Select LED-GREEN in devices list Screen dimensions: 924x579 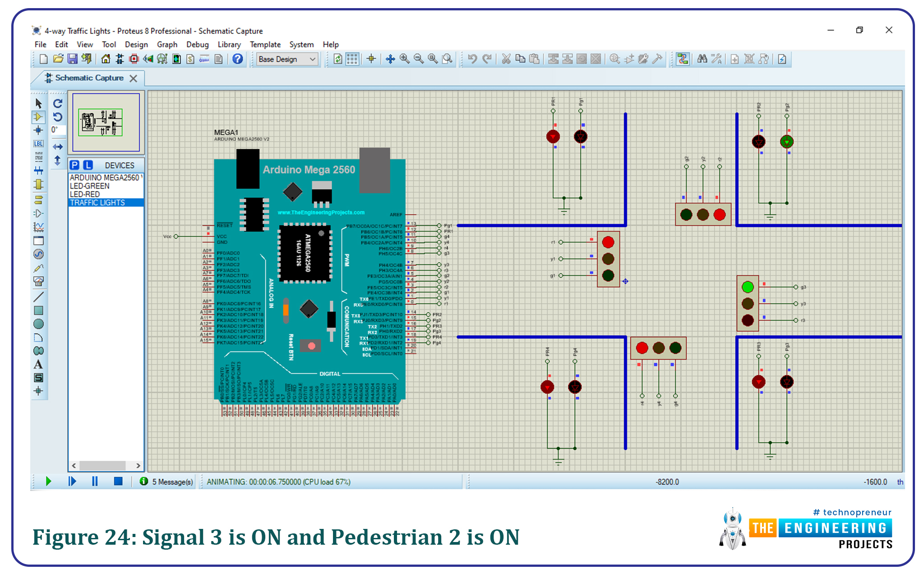pos(106,186)
